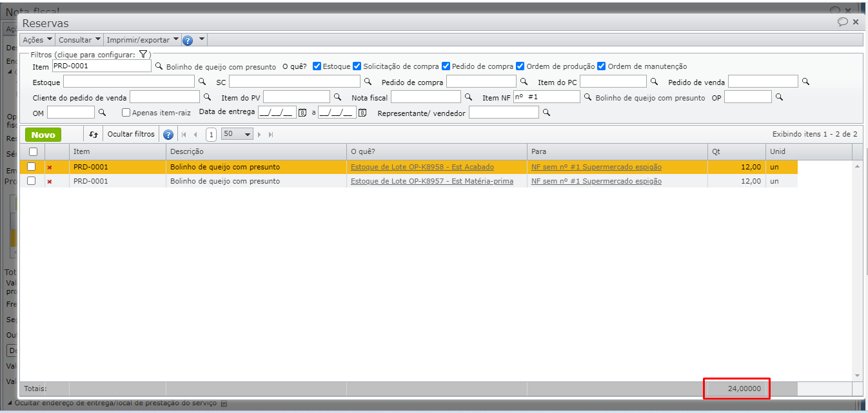The width and height of the screenshot is (868, 413).
Task: Sort by the Para column header
Action: point(617,151)
